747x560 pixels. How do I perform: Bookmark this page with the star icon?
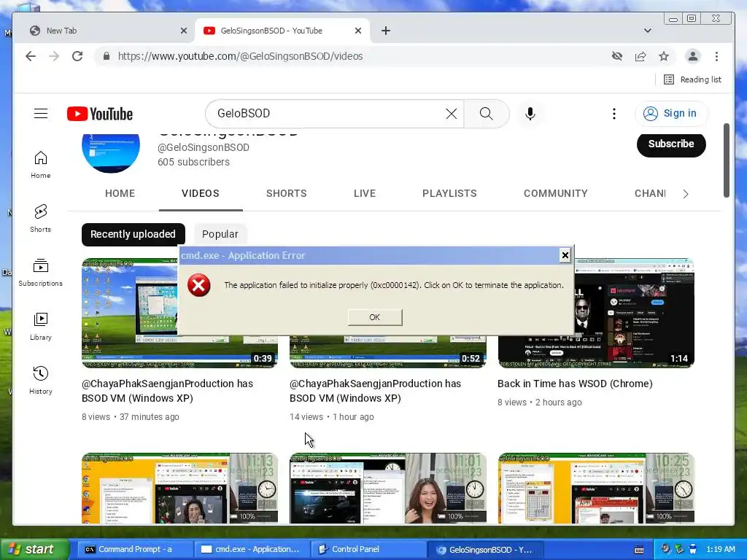click(x=664, y=56)
